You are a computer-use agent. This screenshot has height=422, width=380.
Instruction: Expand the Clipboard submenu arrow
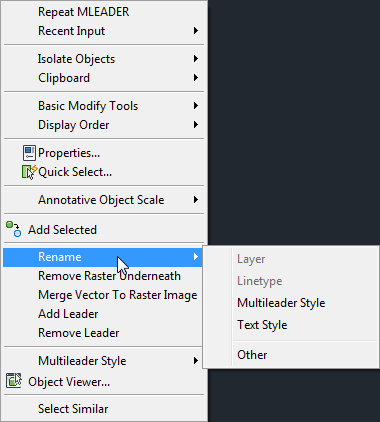pos(196,78)
